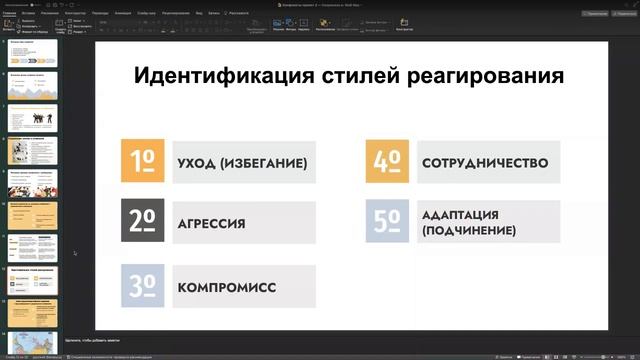Switch to Reading view icon in status bar
The image size is (640, 360).
click(565, 357)
